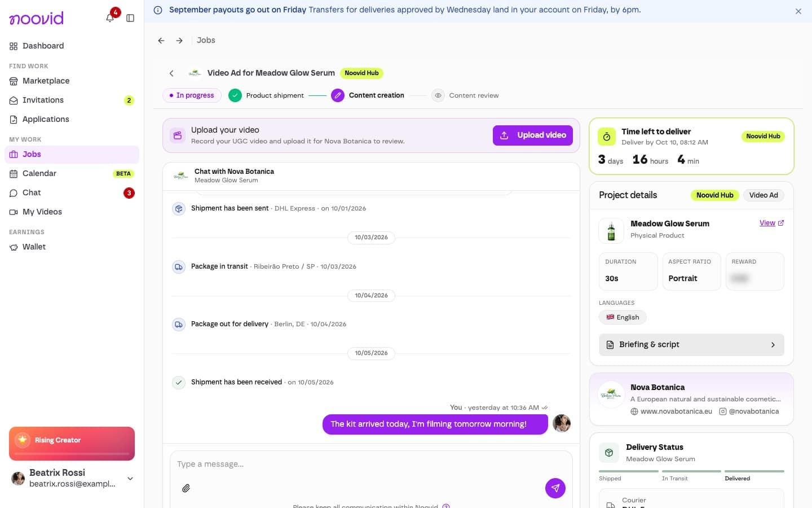
Task: Open the Calendar beta page
Action: (72, 174)
